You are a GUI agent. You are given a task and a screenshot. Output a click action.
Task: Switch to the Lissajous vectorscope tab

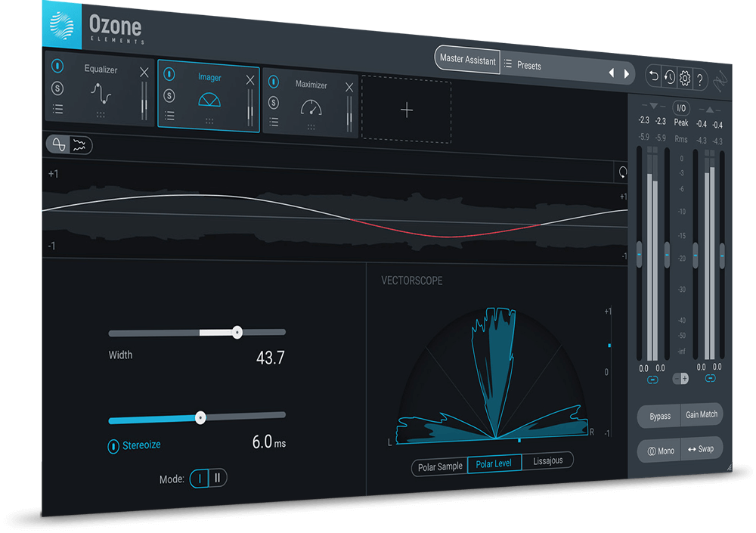click(549, 461)
